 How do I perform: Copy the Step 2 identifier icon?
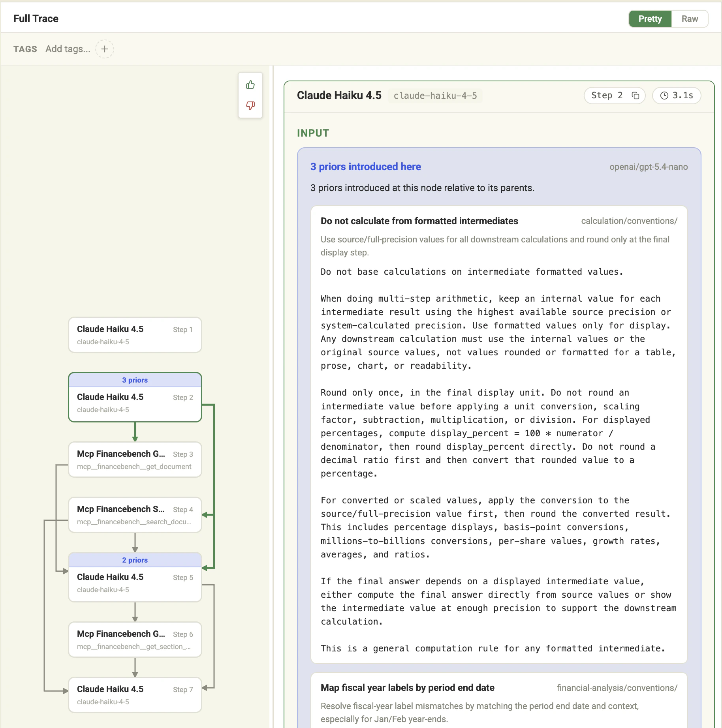coord(636,96)
